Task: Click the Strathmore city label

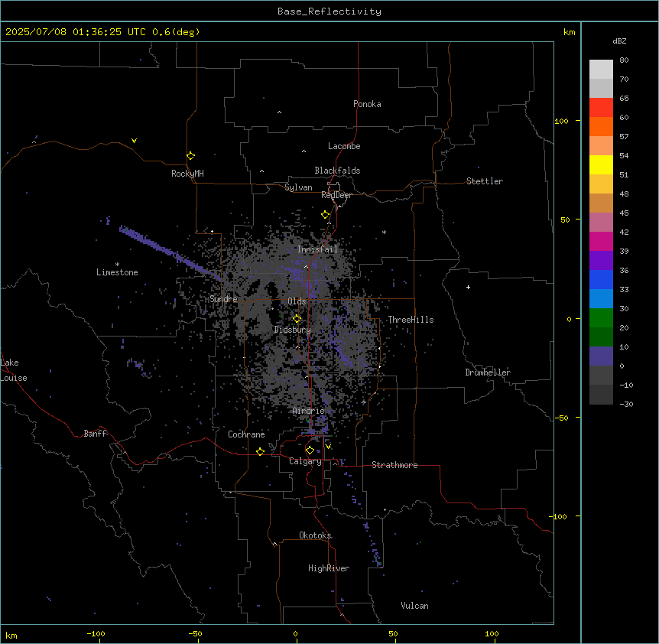Action: (x=394, y=465)
